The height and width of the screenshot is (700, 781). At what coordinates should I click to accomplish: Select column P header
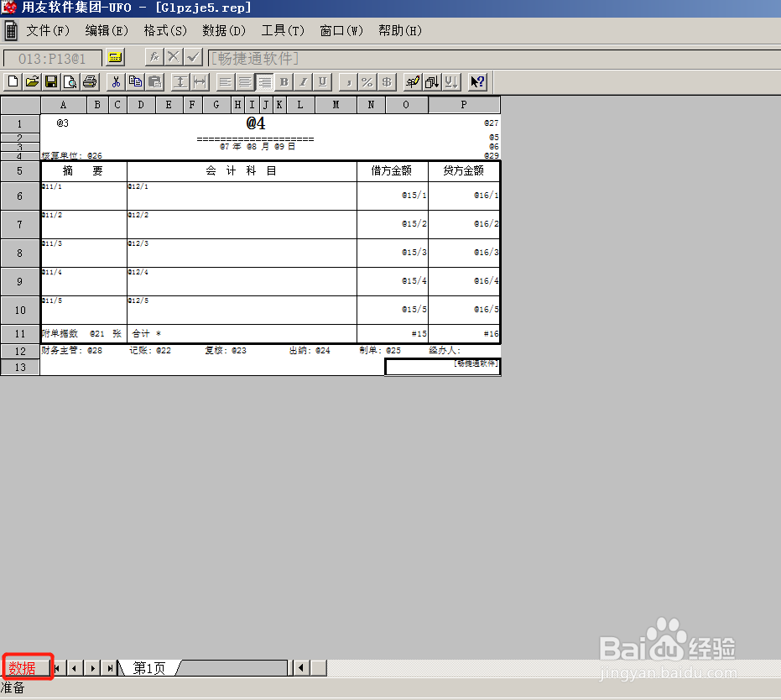tap(464, 105)
